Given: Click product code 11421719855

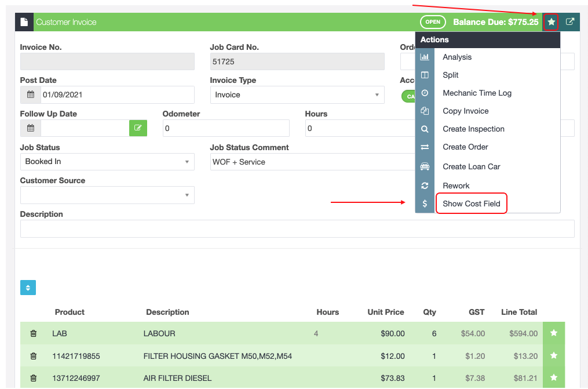Looking at the screenshot, I should [76, 356].
